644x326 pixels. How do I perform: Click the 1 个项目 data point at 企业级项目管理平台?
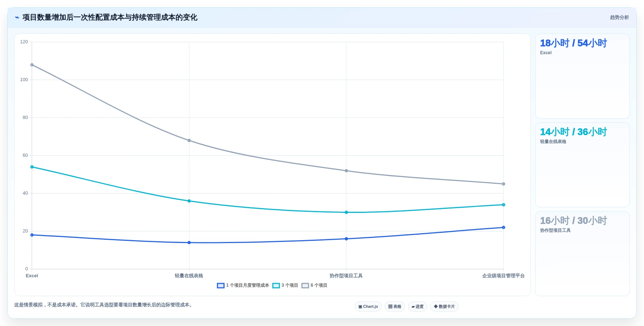click(503, 228)
